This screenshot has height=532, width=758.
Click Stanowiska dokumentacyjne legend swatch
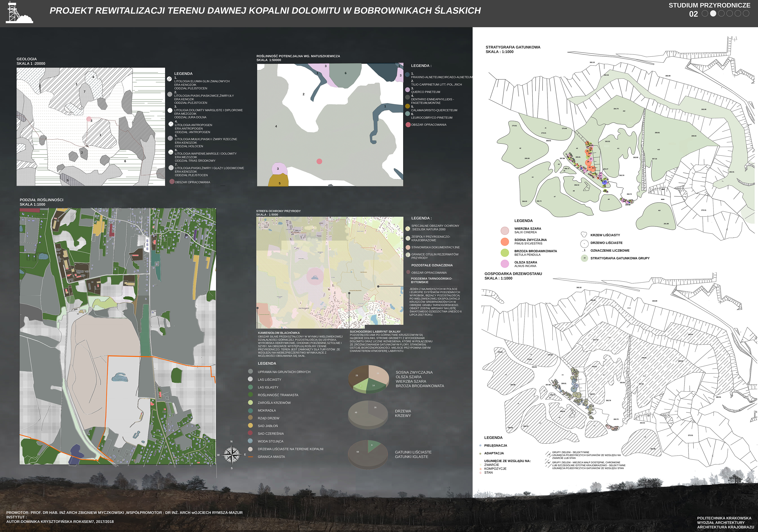tap(408, 247)
